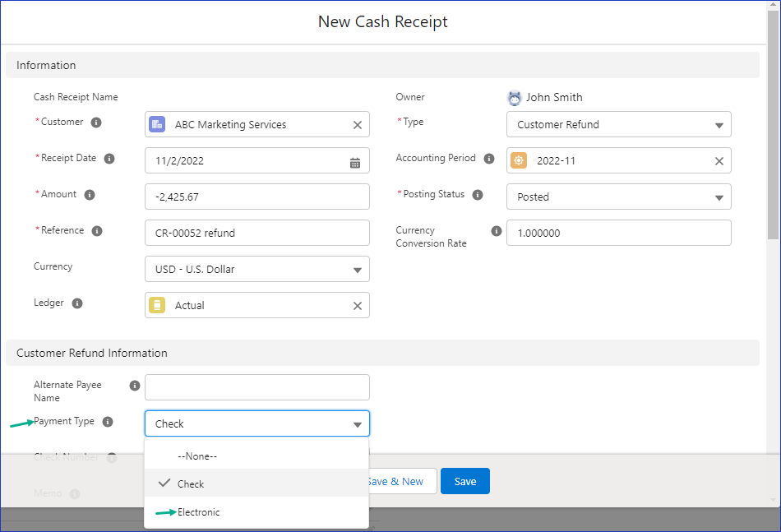The image size is (781, 532).
Task: Click the Alternate Payee Name input
Action: [x=257, y=387]
